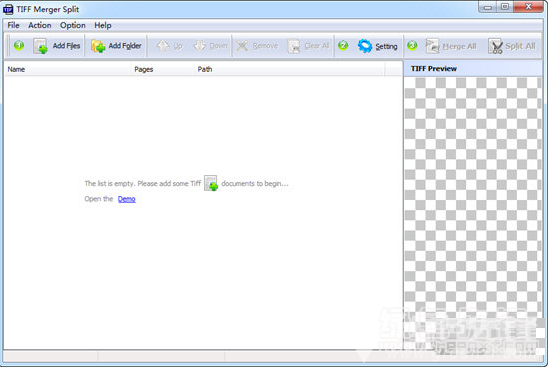This screenshot has width=548, height=367.
Task: Click the Split All scissors button
Action: click(x=512, y=46)
